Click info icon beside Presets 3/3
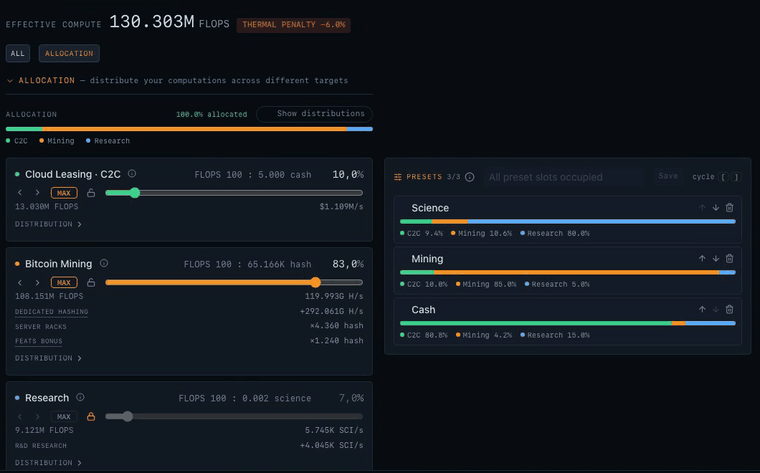Viewport: 760px width, 473px height. click(x=469, y=177)
